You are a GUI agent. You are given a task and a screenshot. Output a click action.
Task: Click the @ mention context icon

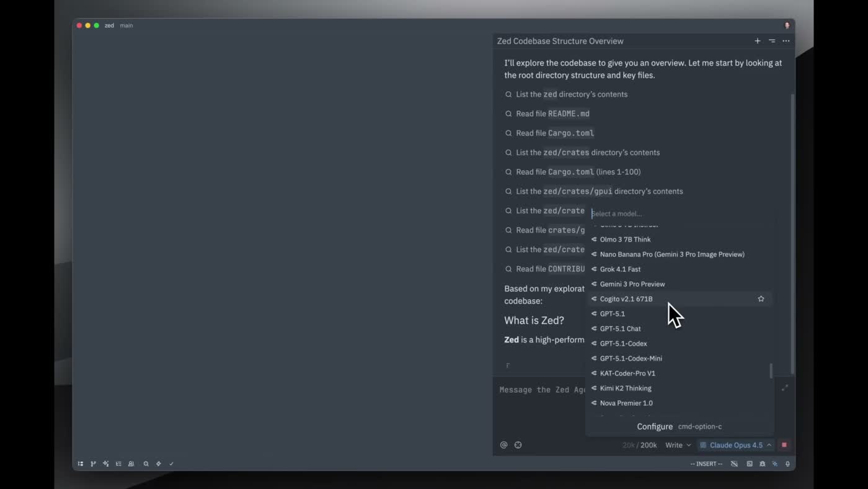click(x=503, y=445)
